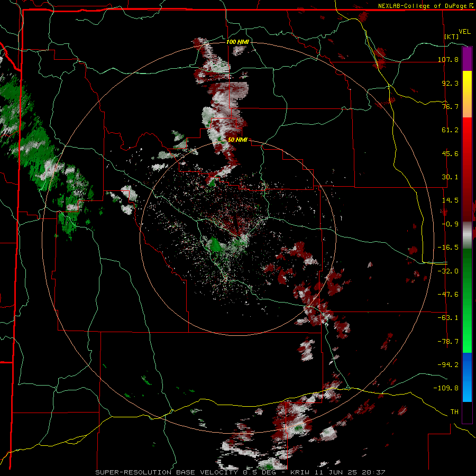
Task: Click the Super-Resolution Base Velocity caption
Action: click(x=241, y=472)
